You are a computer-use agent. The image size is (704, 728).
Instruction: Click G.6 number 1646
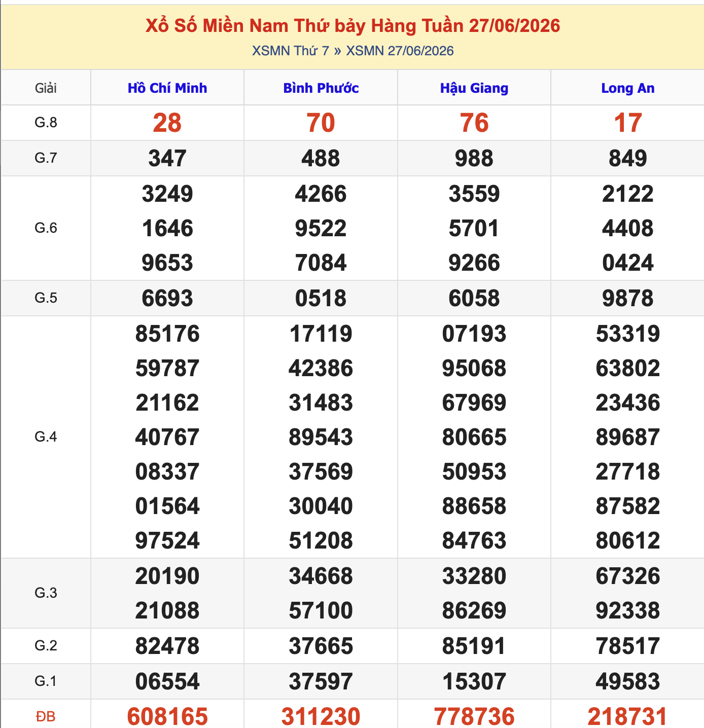(x=167, y=228)
